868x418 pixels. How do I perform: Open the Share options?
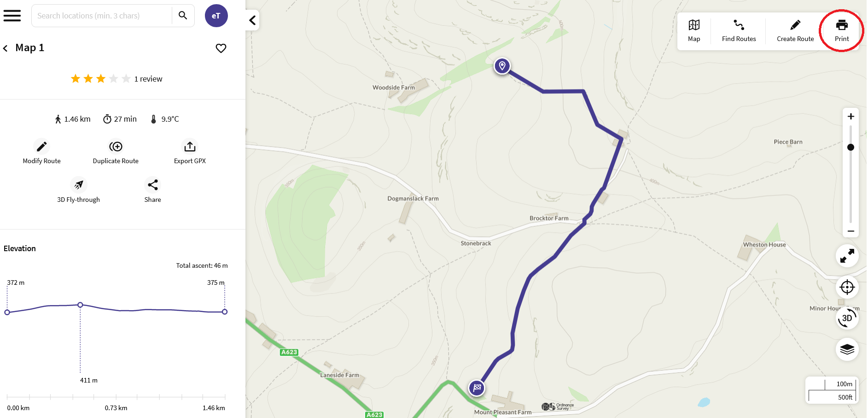click(152, 185)
